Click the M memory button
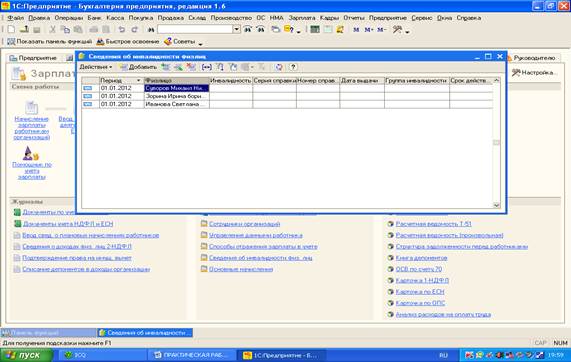Image resolution: width=571 pixels, height=362 pixels. 356,29
